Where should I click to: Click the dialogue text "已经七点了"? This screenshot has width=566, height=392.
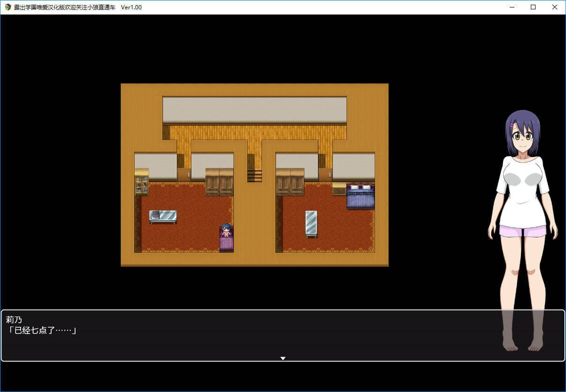(41, 331)
